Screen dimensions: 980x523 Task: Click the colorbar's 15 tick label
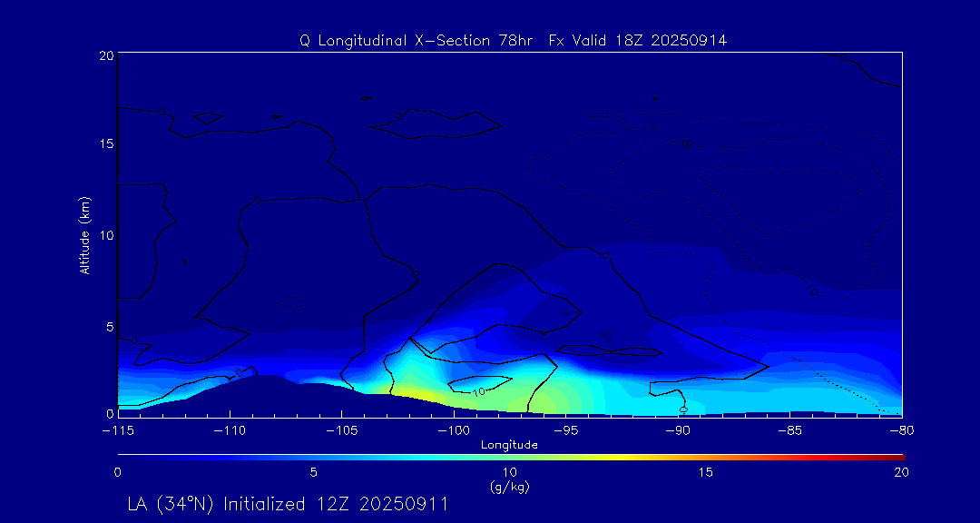705,472
